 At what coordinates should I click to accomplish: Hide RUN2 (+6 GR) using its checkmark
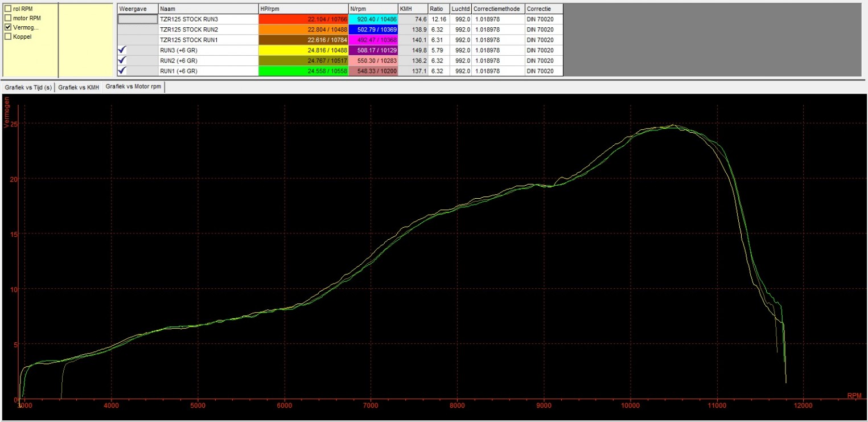pyautogui.click(x=122, y=60)
